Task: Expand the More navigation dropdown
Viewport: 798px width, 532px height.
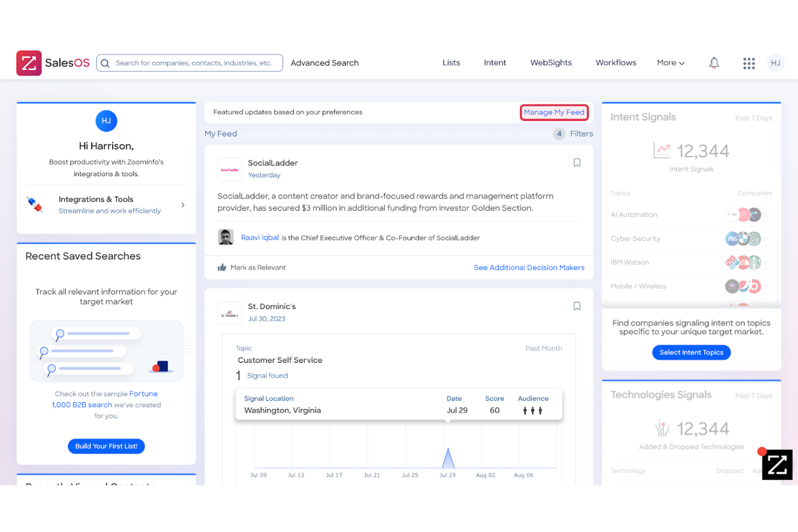Action: pyautogui.click(x=670, y=63)
